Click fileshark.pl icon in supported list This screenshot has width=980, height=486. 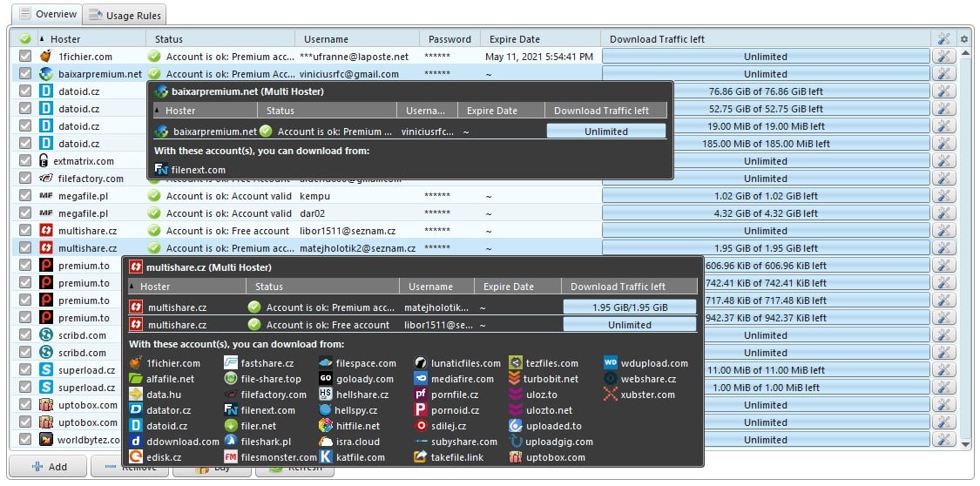[x=231, y=441]
